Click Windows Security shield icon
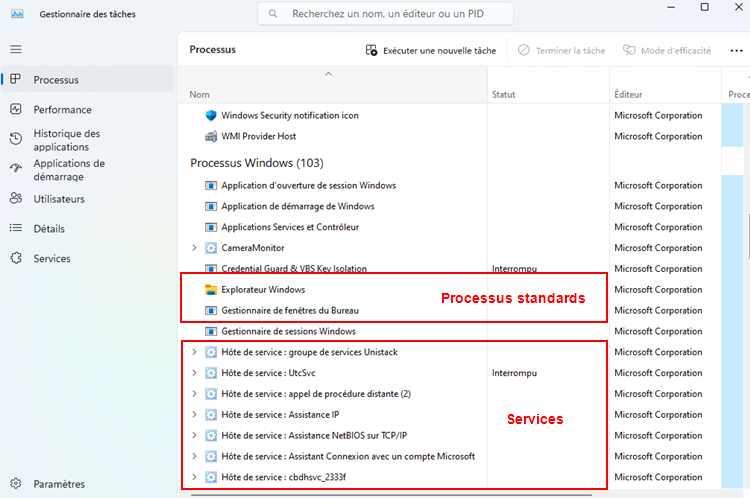 (x=211, y=115)
